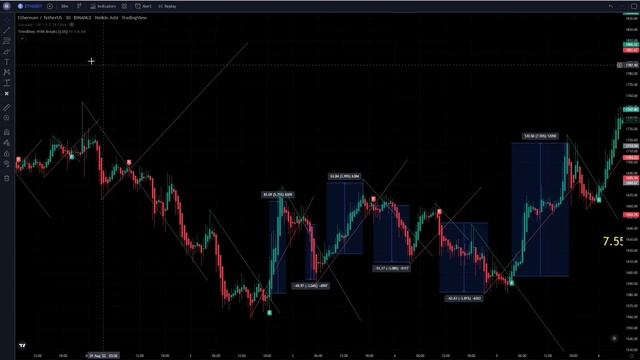This screenshot has height=360, width=640.
Task: Click the red B signal marker near 12:00
Action: [129, 162]
